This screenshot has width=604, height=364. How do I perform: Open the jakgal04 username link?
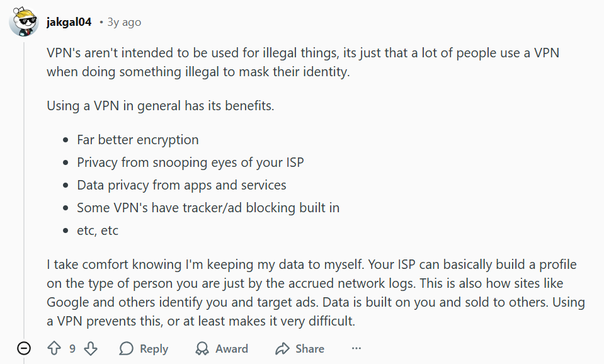tap(69, 22)
